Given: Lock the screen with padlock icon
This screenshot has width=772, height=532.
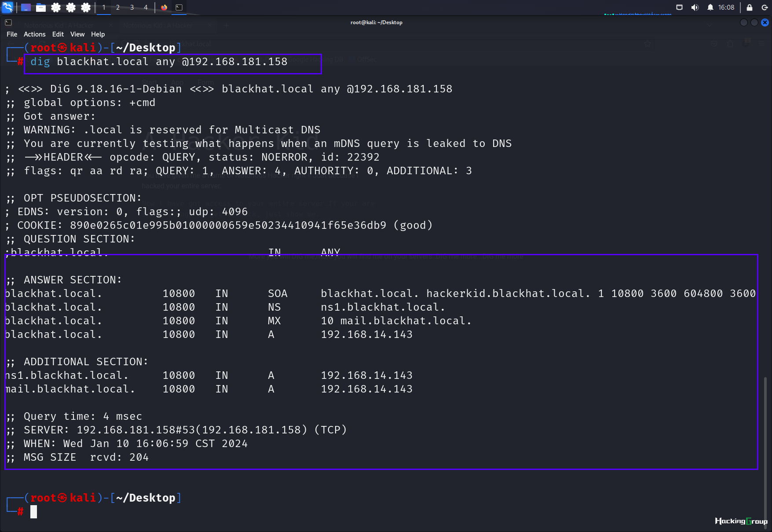Looking at the screenshot, I should 750,7.
